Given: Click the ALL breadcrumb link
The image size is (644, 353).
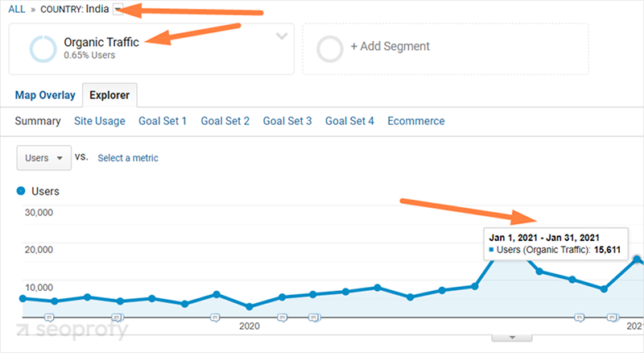Looking at the screenshot, I should (x=17, y=9).
